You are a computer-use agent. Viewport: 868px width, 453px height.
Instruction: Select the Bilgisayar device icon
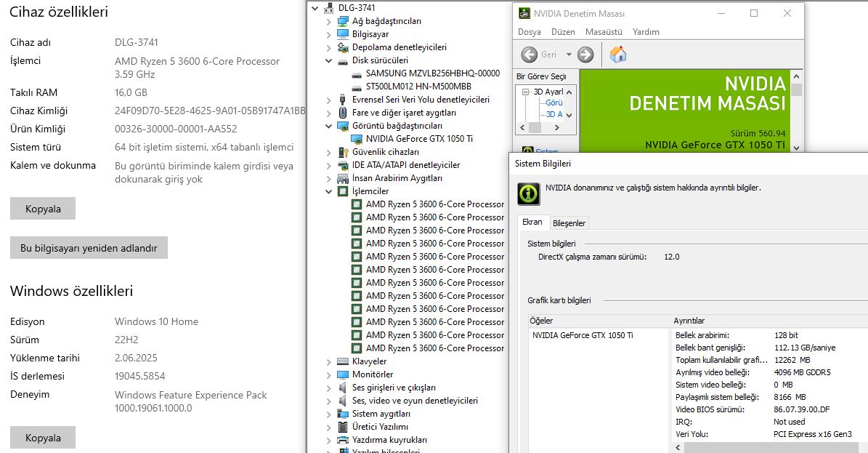coord(344,34)
